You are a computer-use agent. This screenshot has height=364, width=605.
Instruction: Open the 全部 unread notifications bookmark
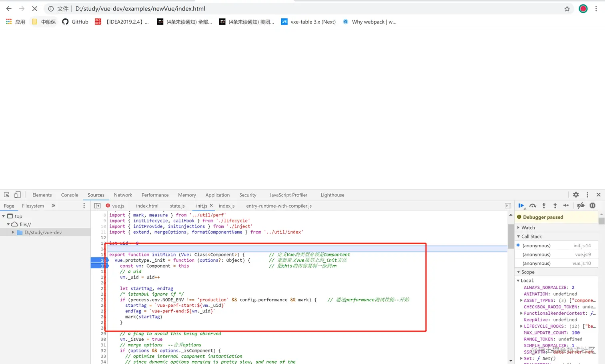pyautogui.click(x=184, y=22)
